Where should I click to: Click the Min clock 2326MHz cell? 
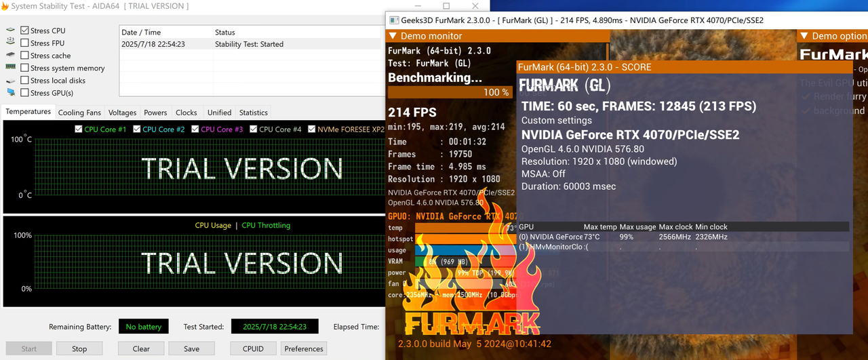coord(711,237)
